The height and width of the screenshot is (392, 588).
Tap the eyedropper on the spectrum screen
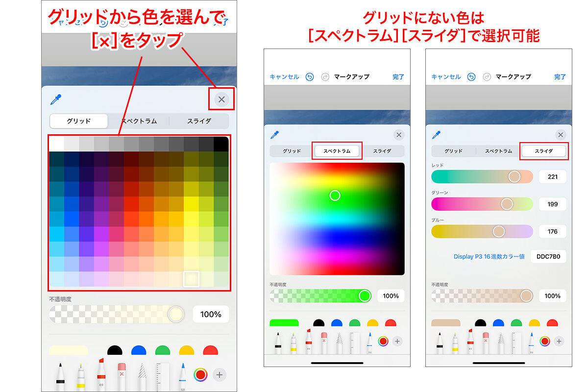[x=274, y=135]
